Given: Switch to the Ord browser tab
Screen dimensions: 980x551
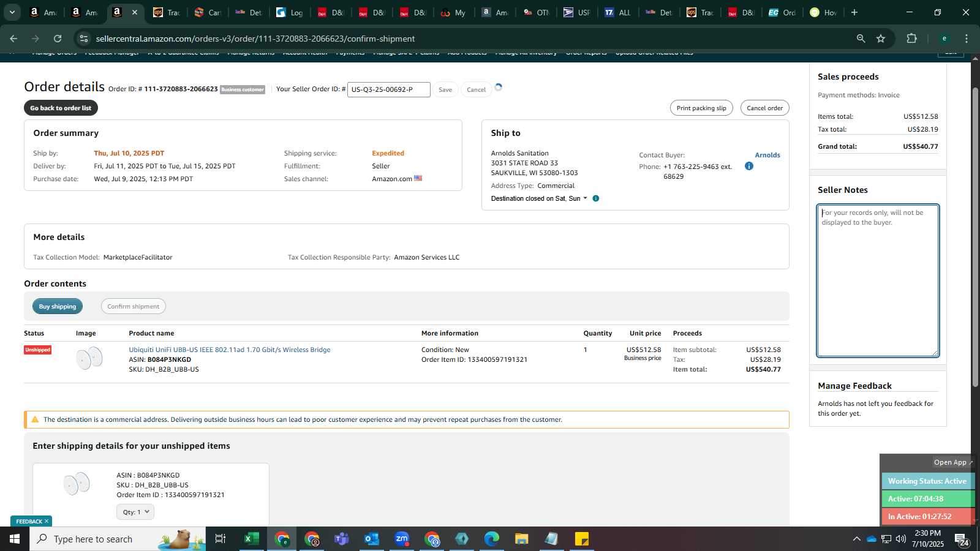Looking at the screenshot, I should click(x=782, y=12).
